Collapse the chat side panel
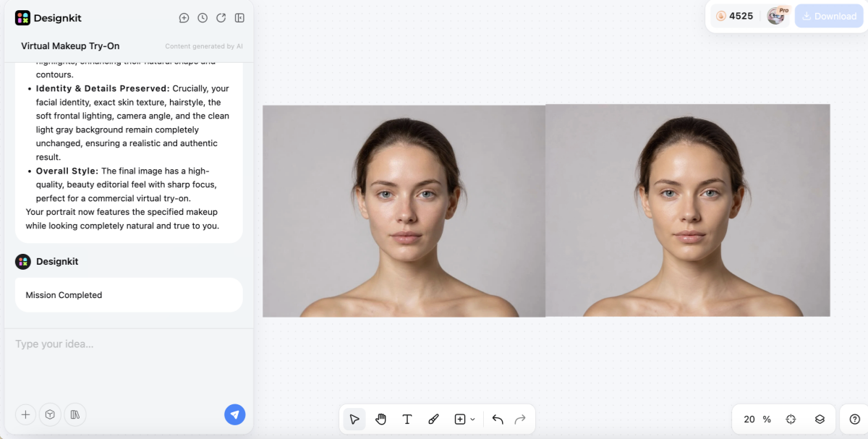The height and width of the screenshot is (439, 868). [239, 18]
